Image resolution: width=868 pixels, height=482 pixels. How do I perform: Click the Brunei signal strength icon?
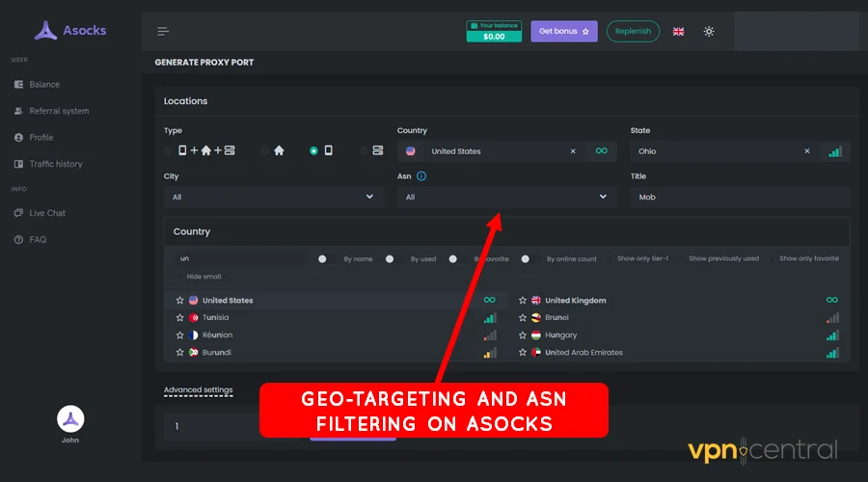[832, 318]
